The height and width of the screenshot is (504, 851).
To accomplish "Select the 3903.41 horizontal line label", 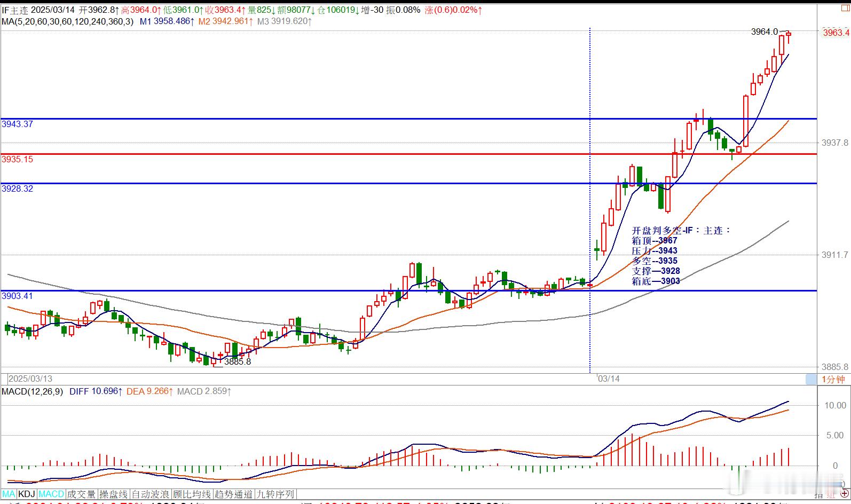I will click(x=17, y=296).
